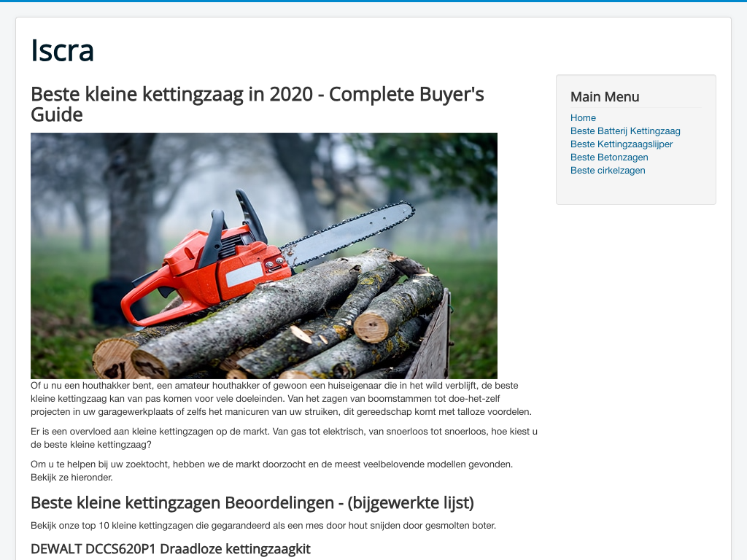Click the paragraph starting 'Om u te helpen'
This screenshot has width=747, height=560.
[271, 470]
